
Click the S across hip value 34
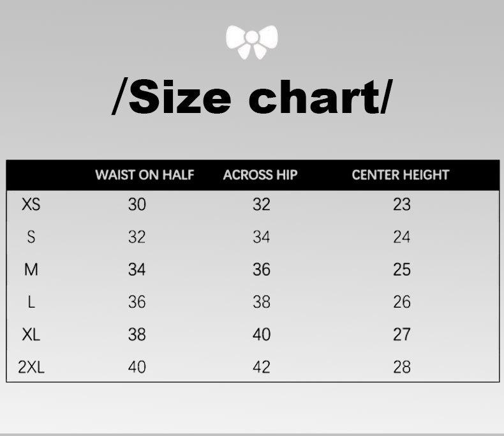point(262,237)
